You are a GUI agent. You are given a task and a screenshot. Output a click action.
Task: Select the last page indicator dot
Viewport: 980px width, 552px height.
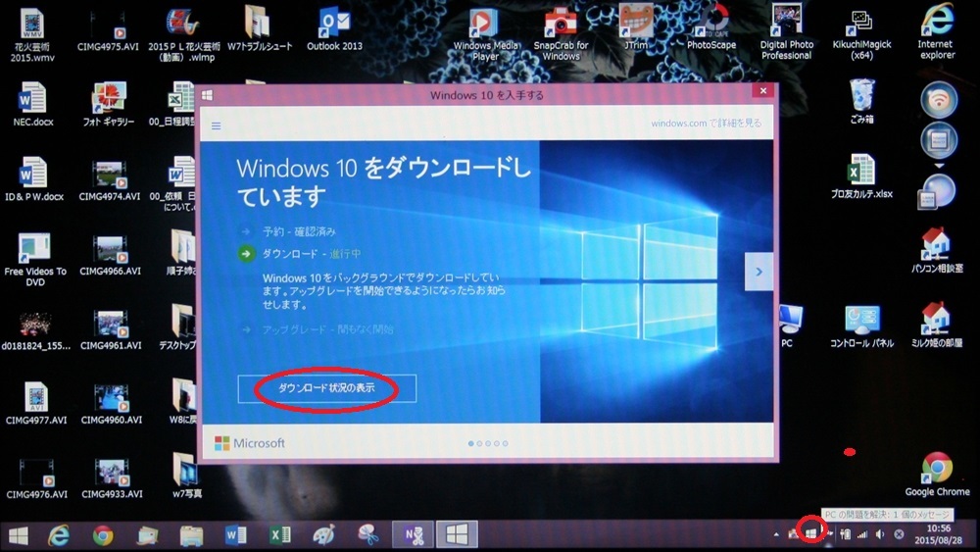click(x=505, y=443)
